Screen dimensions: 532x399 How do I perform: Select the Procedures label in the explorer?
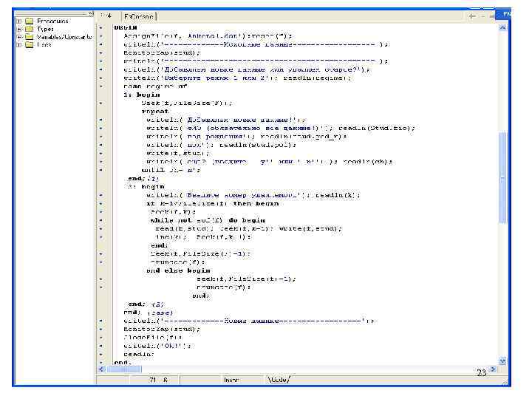point(52,21)
